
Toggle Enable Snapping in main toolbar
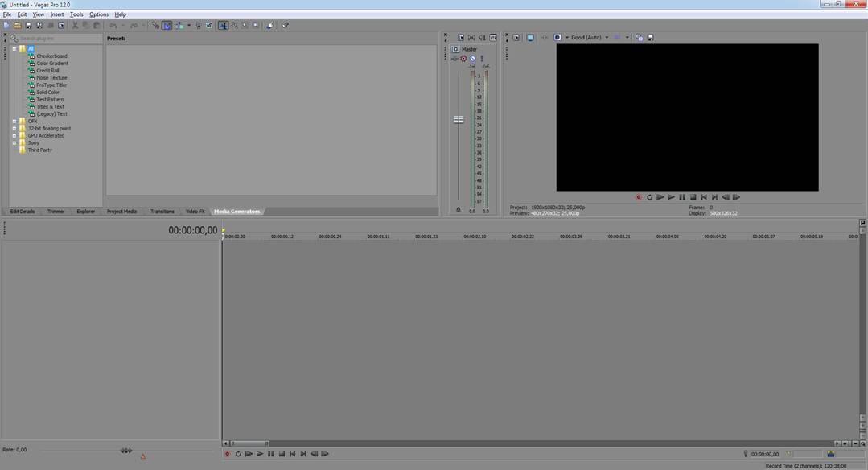coord(155,26)
